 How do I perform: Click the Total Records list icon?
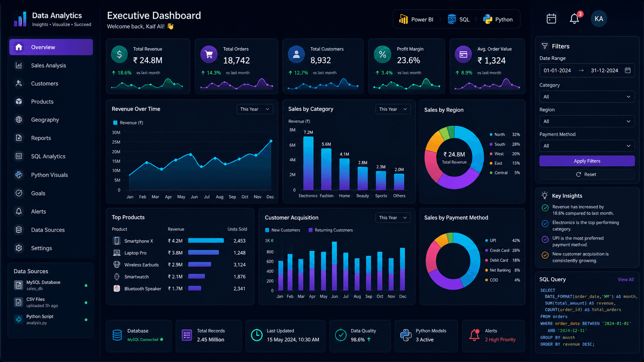(x=187, y=335)
